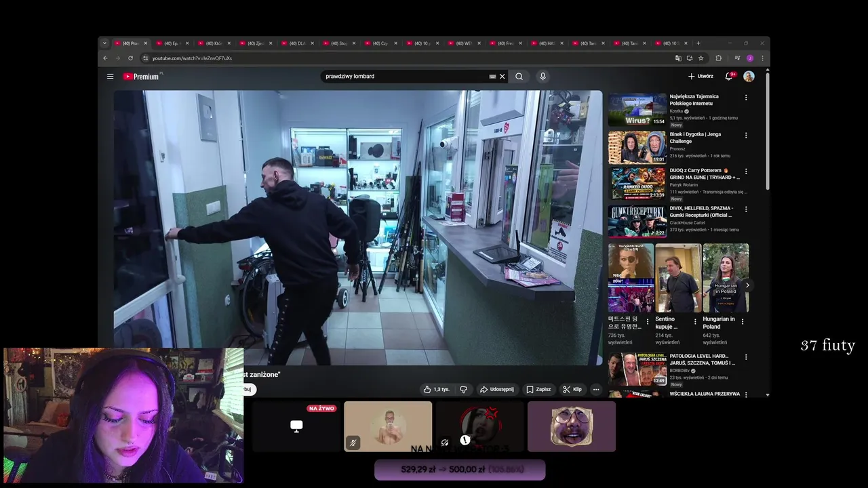Image resolution: width=868 pixels, height=488 pixels.
Task: Open the Chrome three-dot menu
Action: 762,58
